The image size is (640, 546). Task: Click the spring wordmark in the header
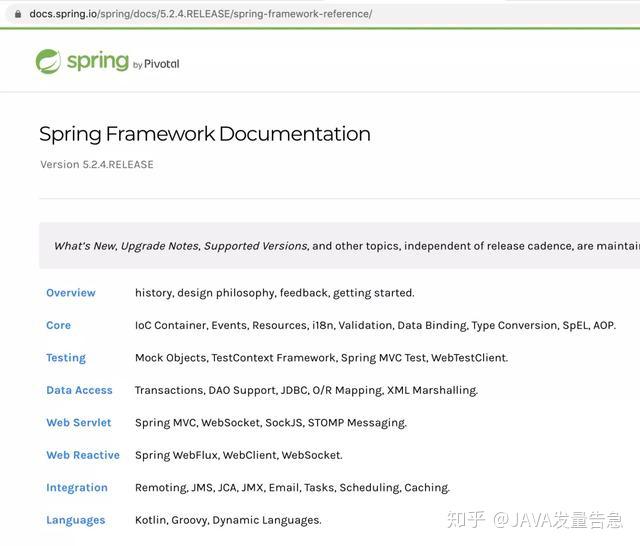(98, 61)
